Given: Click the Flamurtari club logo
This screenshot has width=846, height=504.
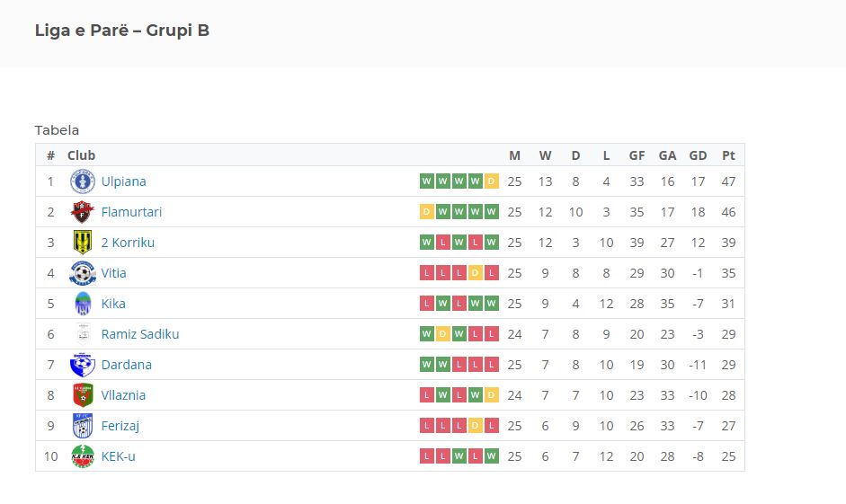Looking at the screenshot, I should [x=83, y=212].
